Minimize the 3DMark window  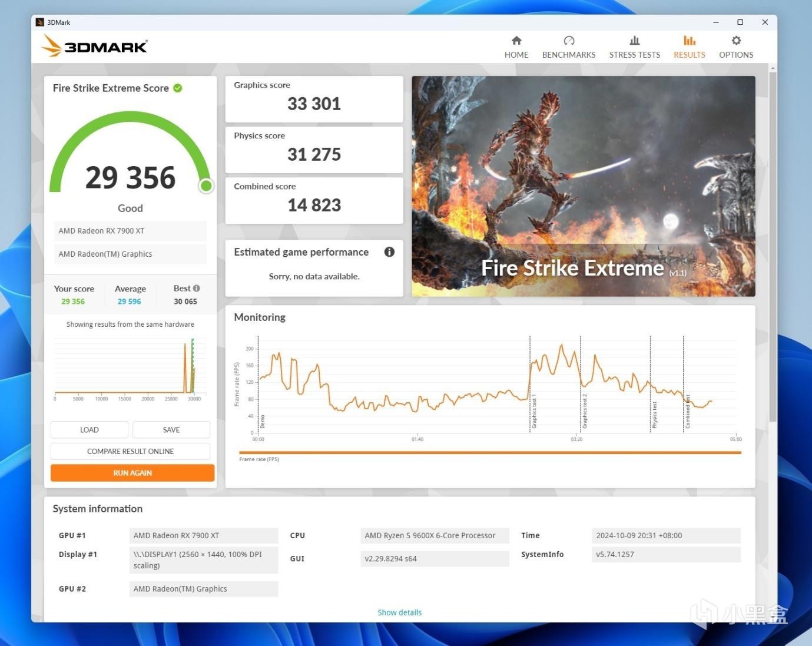pos(716,22)
